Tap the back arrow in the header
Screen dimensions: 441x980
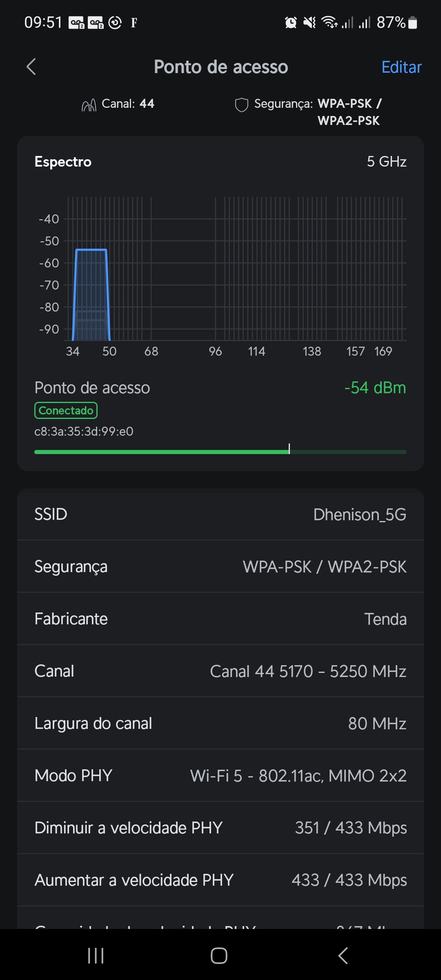click(31, 67)
